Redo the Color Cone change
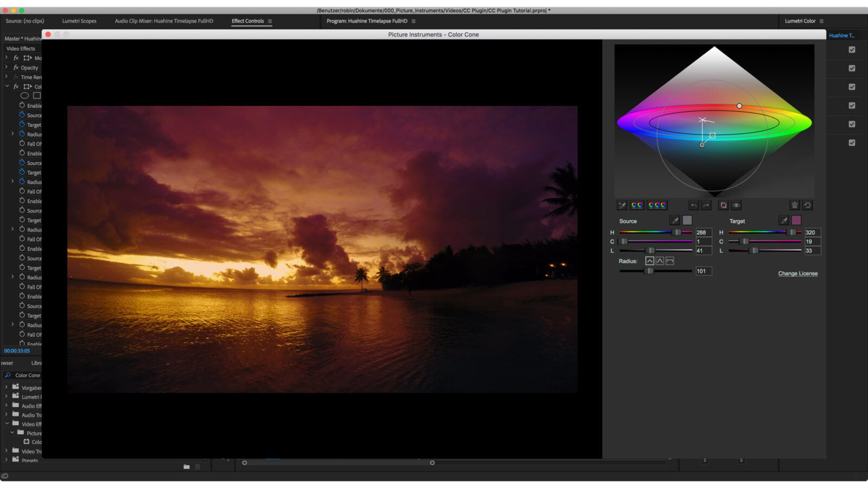Screen dimensions: 868x488 click(x=706, y=205)
